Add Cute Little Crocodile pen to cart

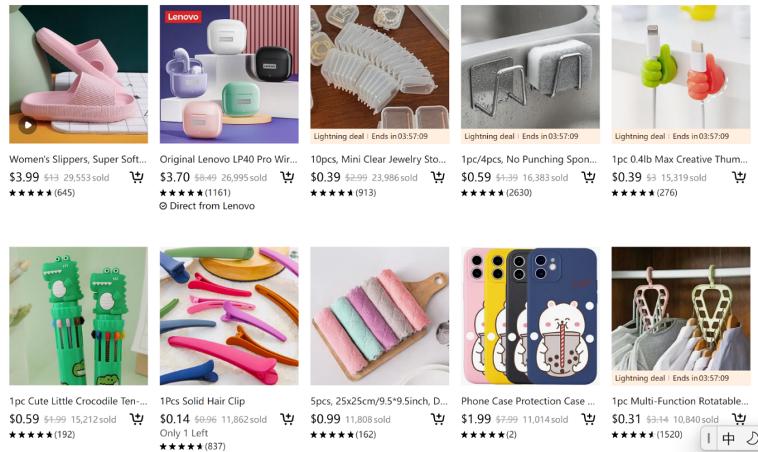(x=137, y=419)
